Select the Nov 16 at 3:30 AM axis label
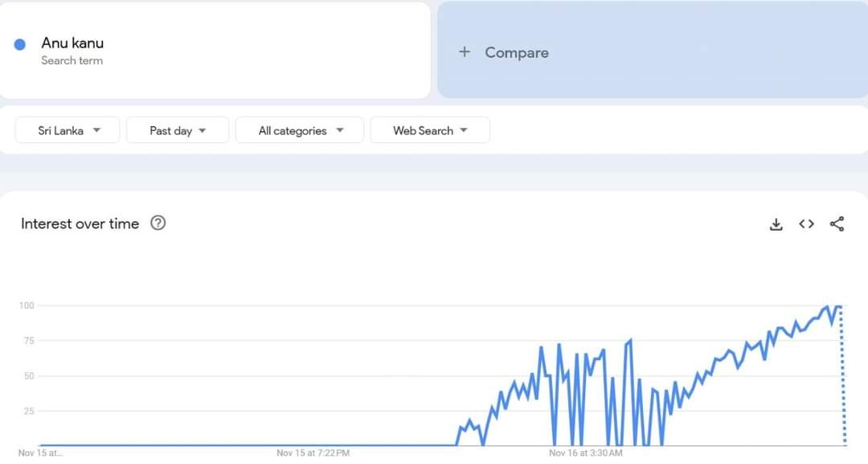Viewport: 868px width, 464px height. tap(586, 453)
